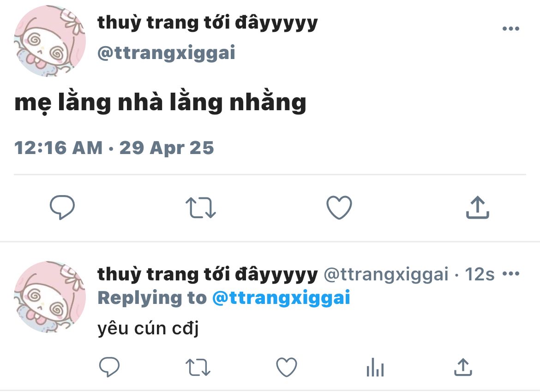Open the blue @ttrangxiggai mention link
The image size is (540, 392).
[x=281, y=298]
